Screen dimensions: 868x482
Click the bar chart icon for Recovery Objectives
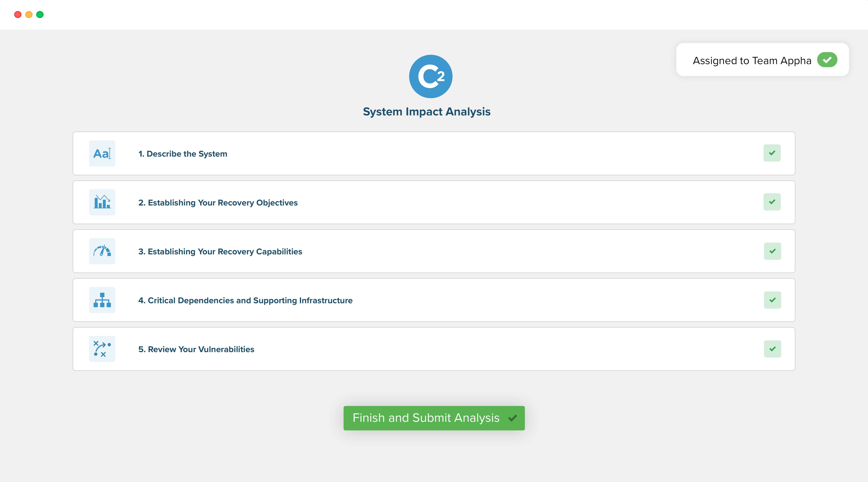click(102, 202)
